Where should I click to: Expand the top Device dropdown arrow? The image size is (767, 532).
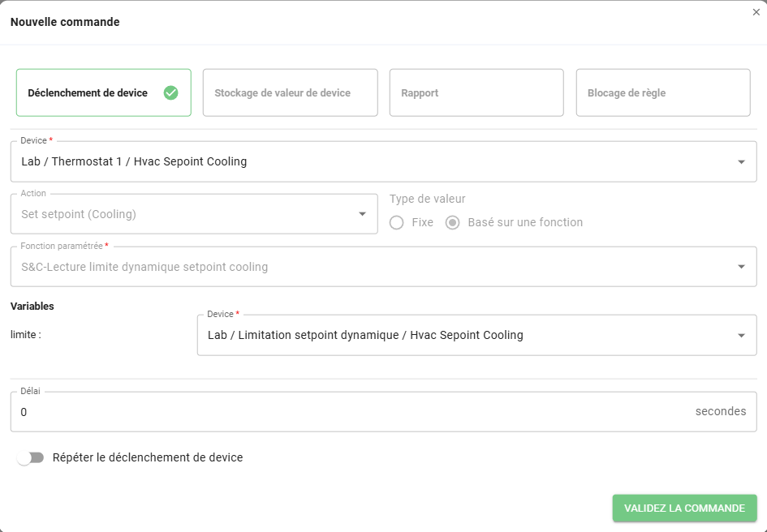(741, 162)
